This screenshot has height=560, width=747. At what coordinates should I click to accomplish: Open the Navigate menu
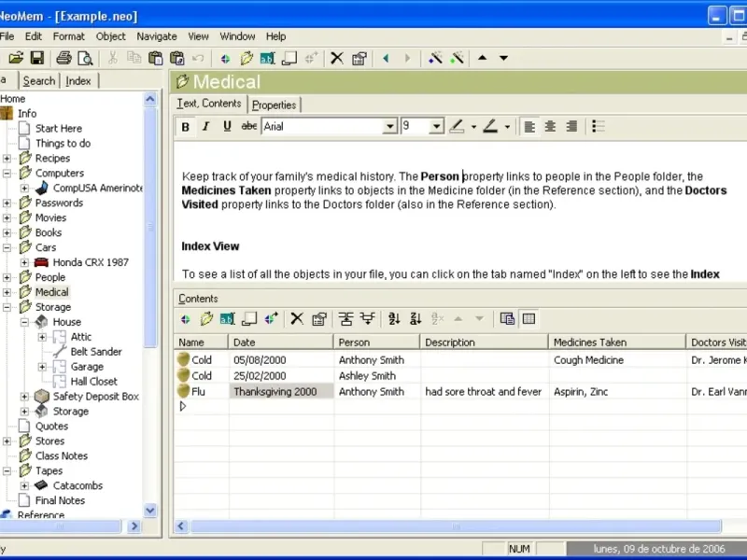tap(156, 36)
